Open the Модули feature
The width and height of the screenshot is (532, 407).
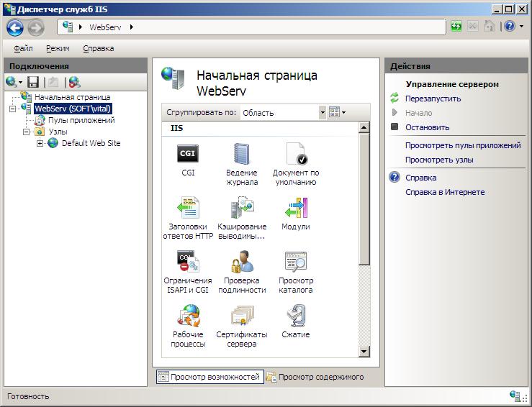pyautogui.click(x=296, y=214)
